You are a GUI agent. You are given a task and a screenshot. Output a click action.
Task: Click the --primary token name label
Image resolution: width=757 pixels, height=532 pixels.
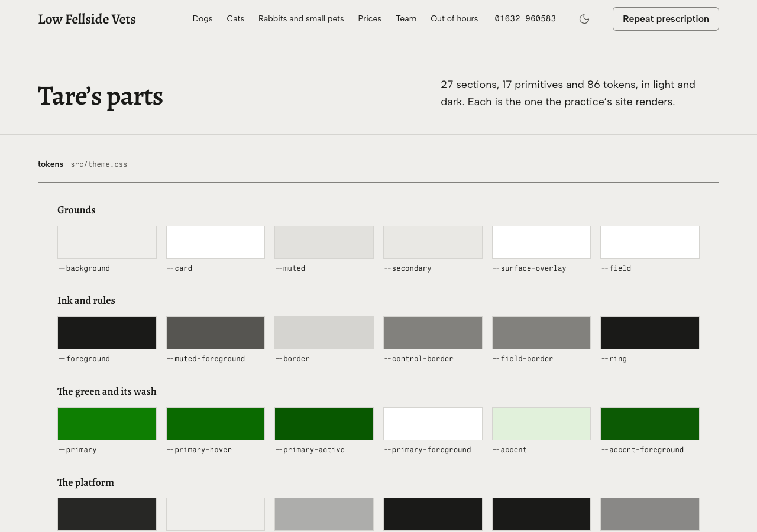[x=77, y=450]
